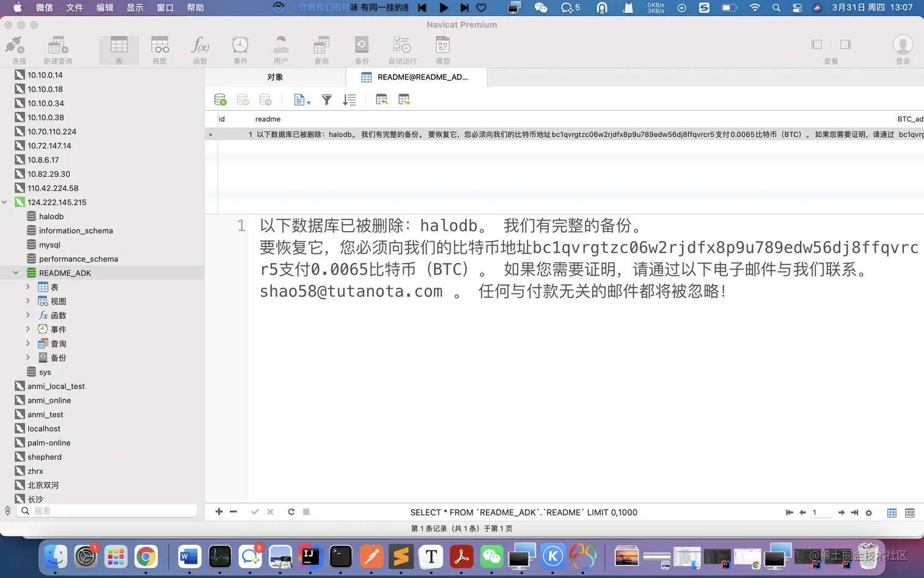This screenshot has height=578, width=924.
Task: Select the sys database
Action: [45, 372]
